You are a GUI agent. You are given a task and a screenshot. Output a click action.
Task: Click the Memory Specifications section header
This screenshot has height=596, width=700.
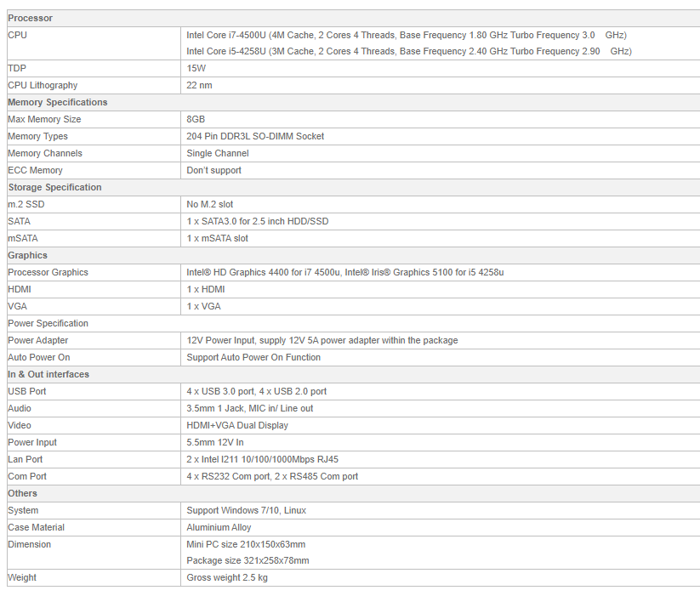click(x=58, y=102)
